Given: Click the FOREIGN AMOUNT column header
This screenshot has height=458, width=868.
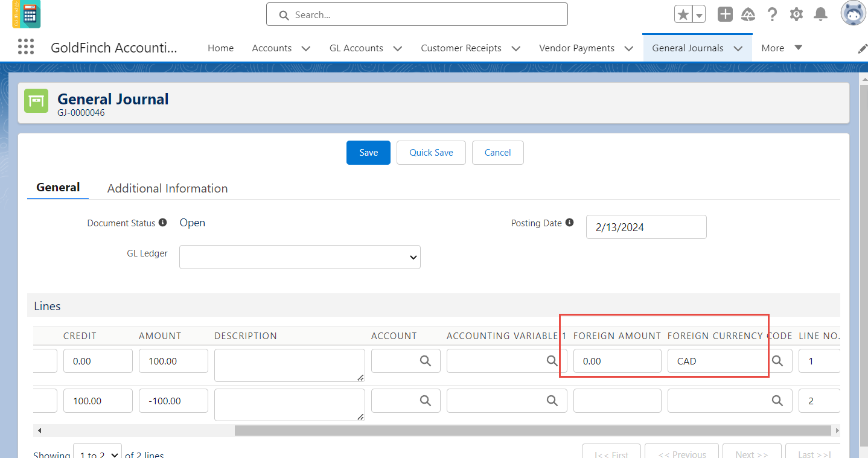Looking at the screenshot, I should click(x=617, y=336).
